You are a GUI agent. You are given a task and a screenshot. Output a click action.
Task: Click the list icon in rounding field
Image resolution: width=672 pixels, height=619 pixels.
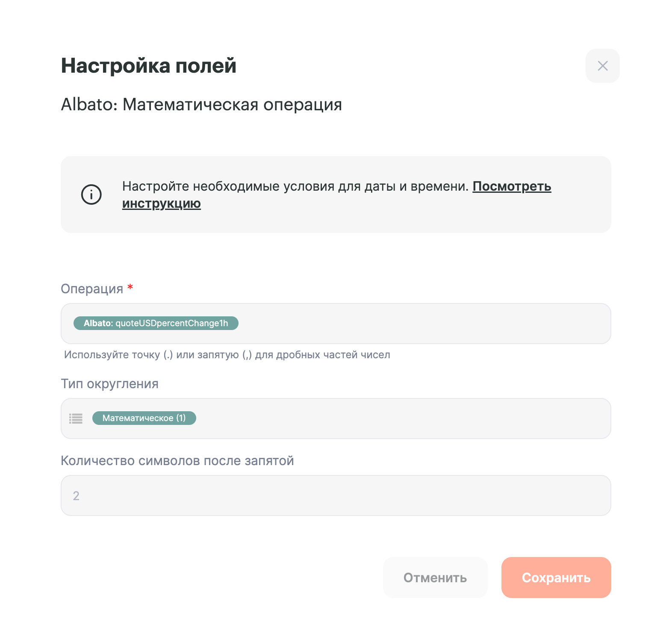(76, 419)
